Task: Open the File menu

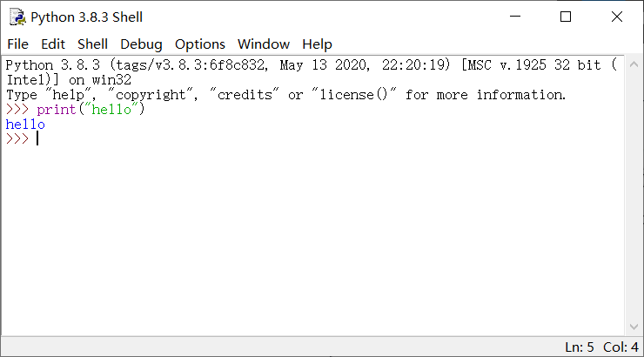Action: (18, 44)
